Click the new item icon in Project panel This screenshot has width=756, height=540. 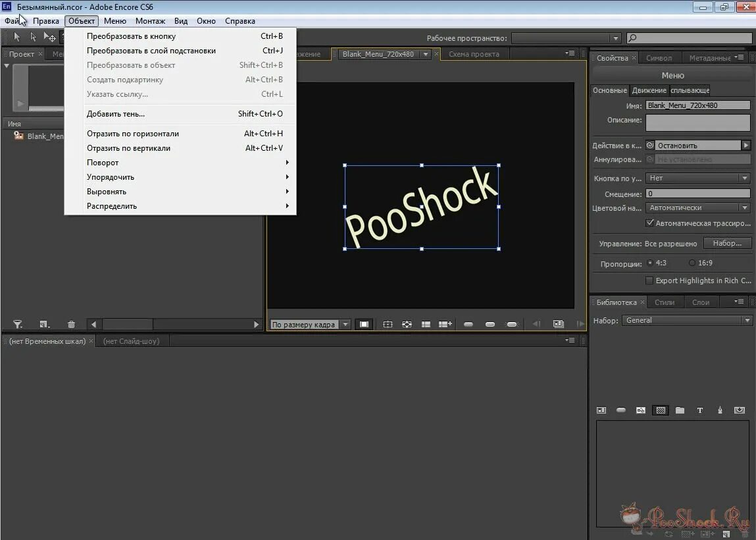click(x=44, y=324)
